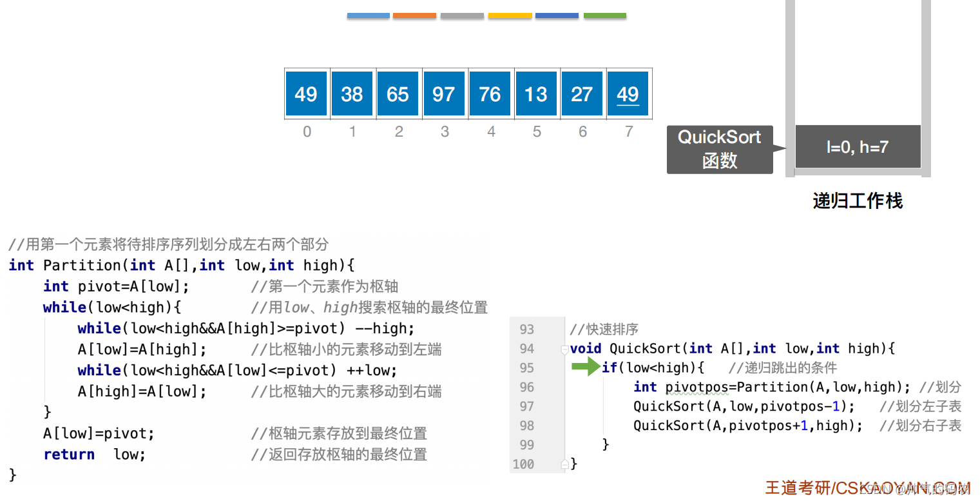Click index label 7 below the array

tap(629, 132)
